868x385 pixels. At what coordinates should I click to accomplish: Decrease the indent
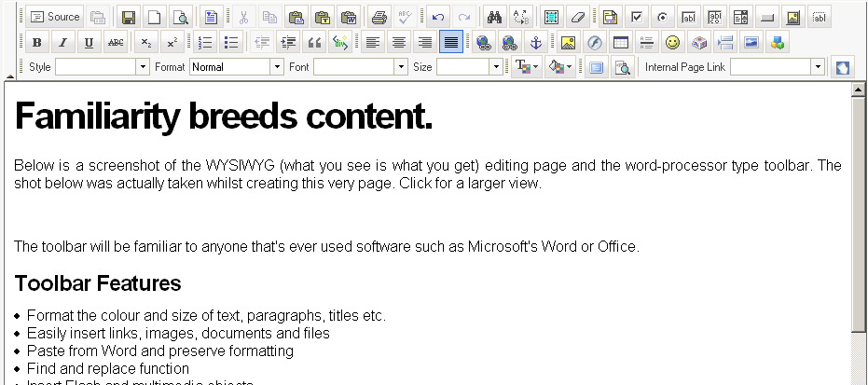(262, 42)
